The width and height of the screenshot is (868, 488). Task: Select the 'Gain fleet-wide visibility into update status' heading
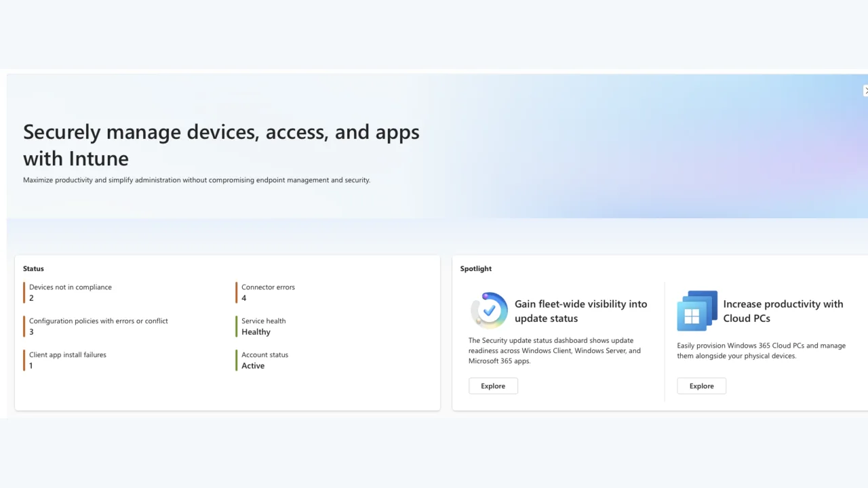(x=580, y=311)
